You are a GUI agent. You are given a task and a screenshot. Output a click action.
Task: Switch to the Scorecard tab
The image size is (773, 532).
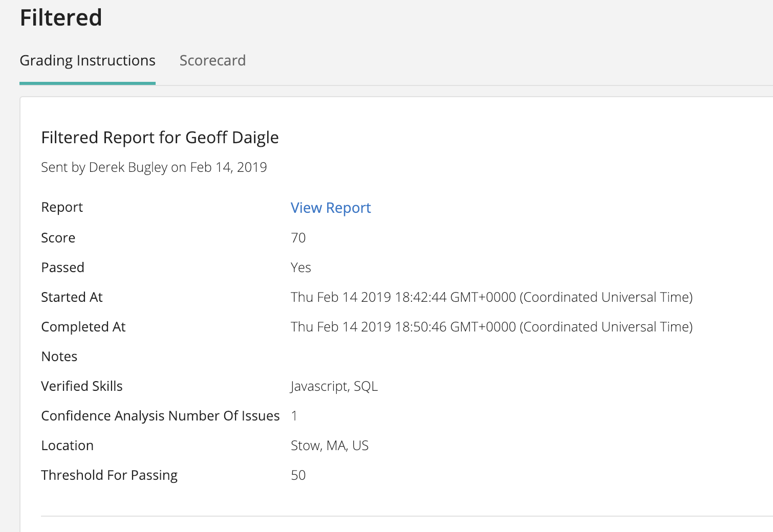(x=212, y=60)
